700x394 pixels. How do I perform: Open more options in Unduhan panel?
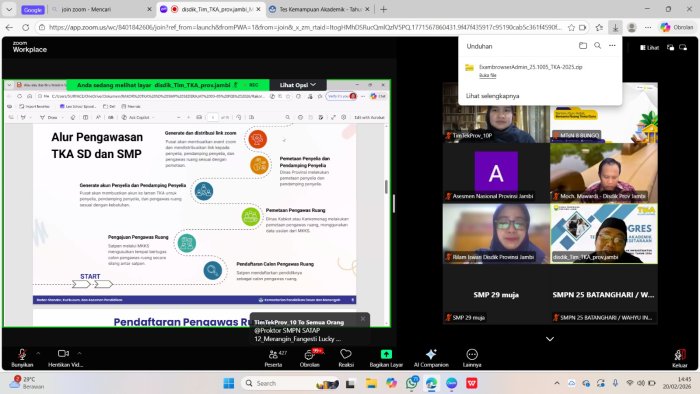click(x=612, y=46)
